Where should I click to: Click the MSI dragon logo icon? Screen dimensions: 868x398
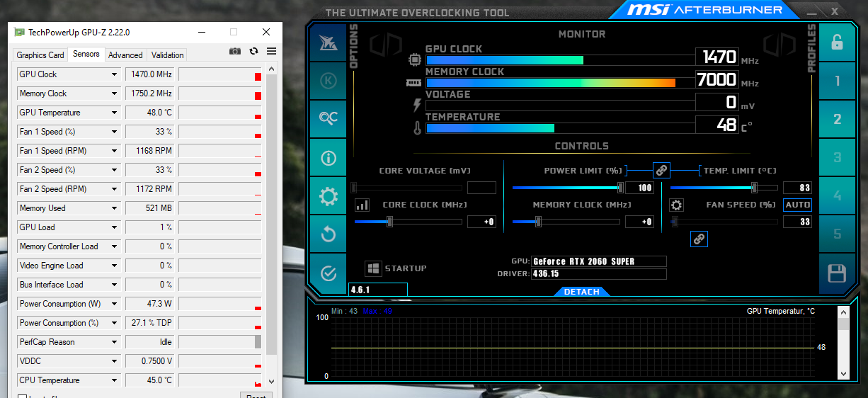coord(328,42)
